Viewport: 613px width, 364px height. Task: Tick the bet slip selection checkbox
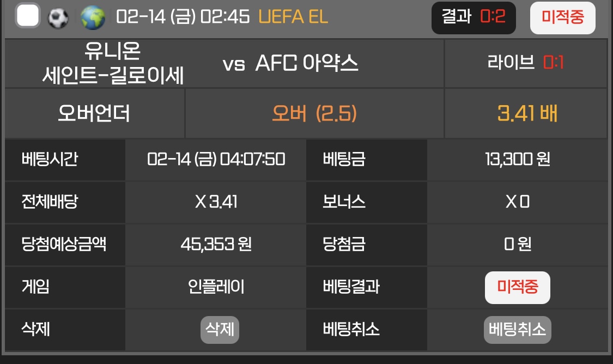pos(28,16)
